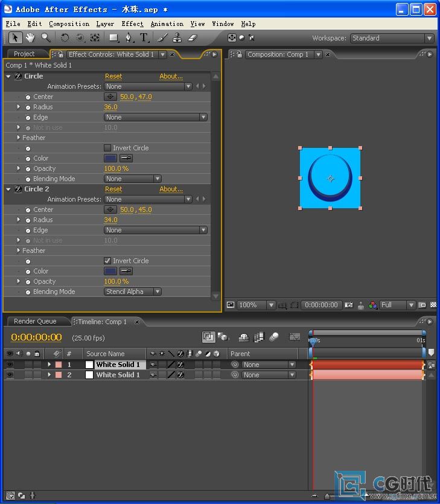
Task: Expand Circle Feather options
Action: [x=19, y=138]
